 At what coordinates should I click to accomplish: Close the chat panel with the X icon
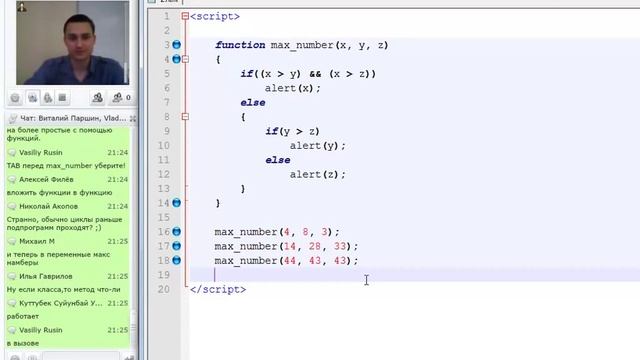click(133, 118)
